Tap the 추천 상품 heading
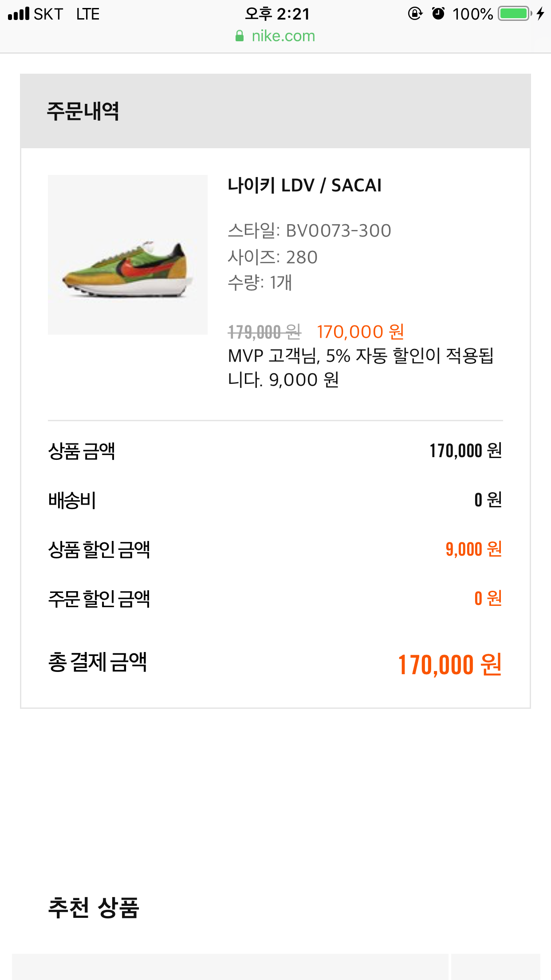Viewport: 551px width, 980px height. [x=94, y=908]
